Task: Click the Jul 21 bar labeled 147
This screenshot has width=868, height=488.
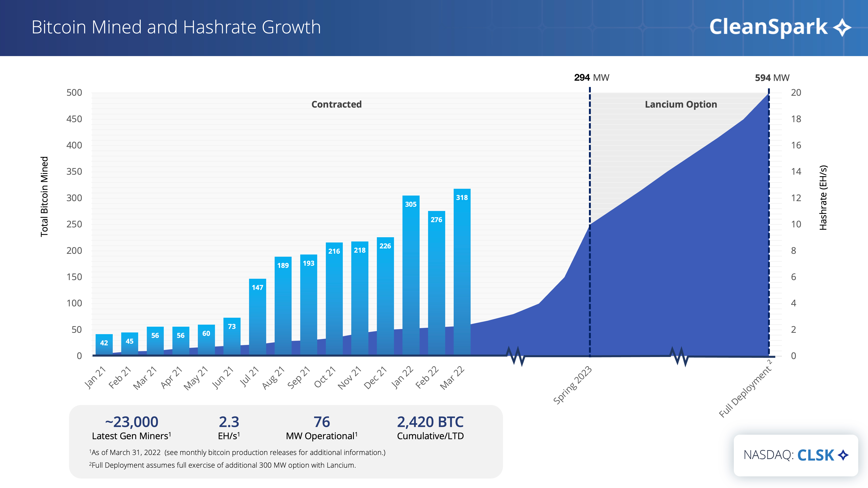Action: point(258,317)
